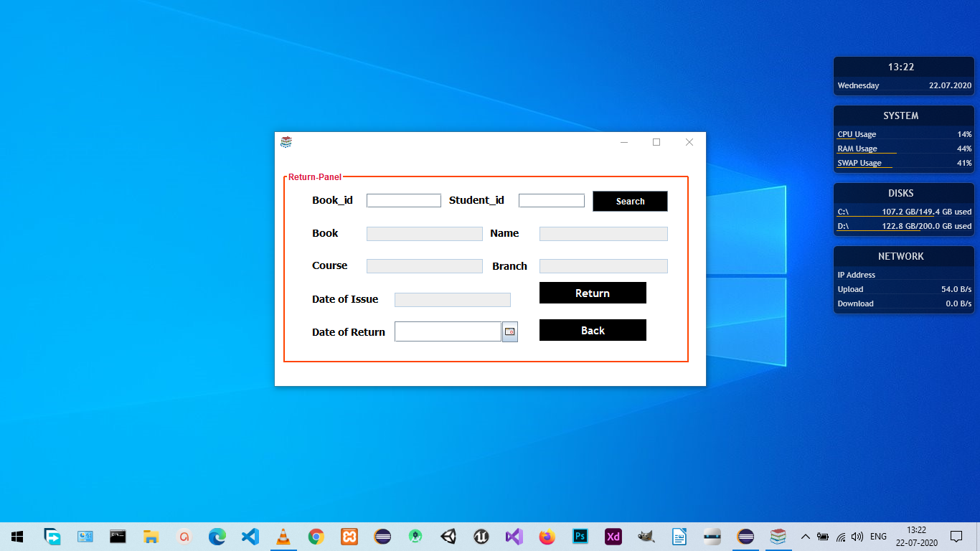
Task: Click the 'D:\' disk row in DISKS widget
Action: pos(904,226)
